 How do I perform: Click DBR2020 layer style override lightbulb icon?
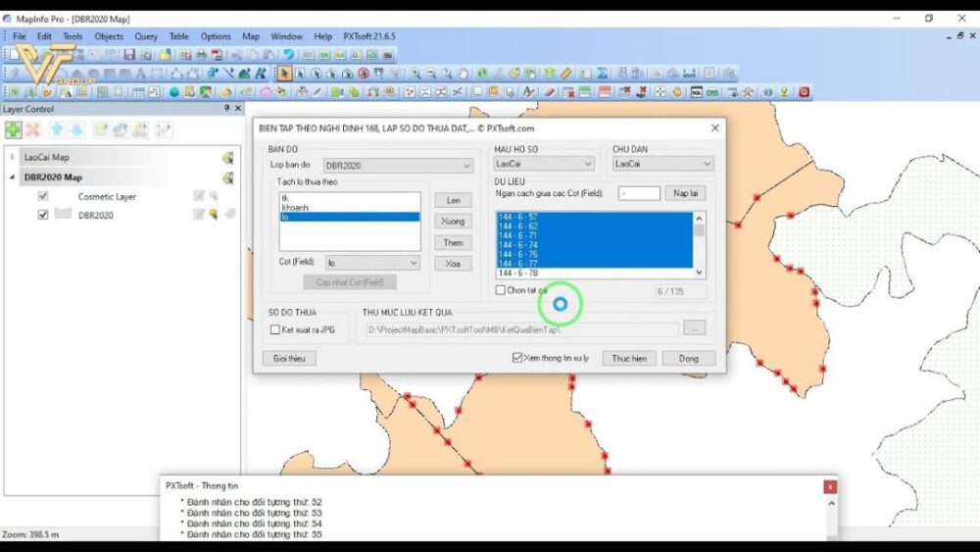[x=214, y=215]
